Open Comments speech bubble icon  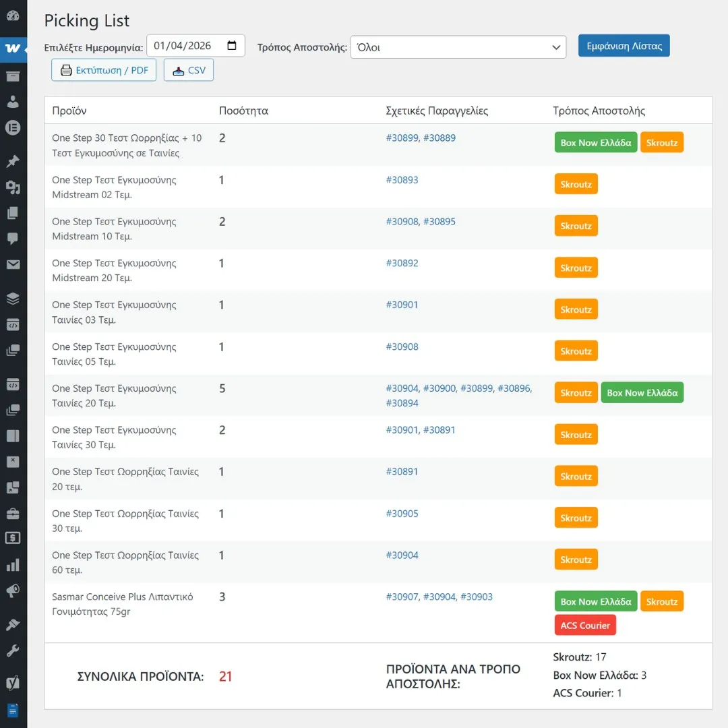click(13, 238)
